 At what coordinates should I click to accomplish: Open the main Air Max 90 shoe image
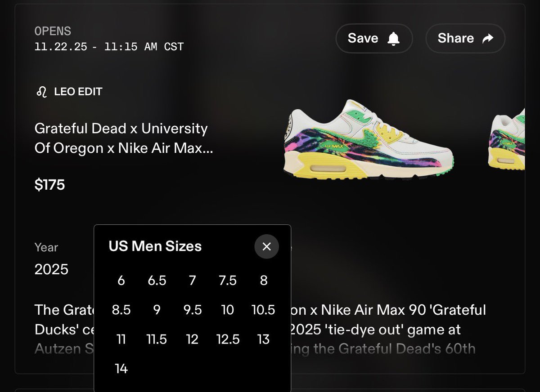(x=369, y=140)
